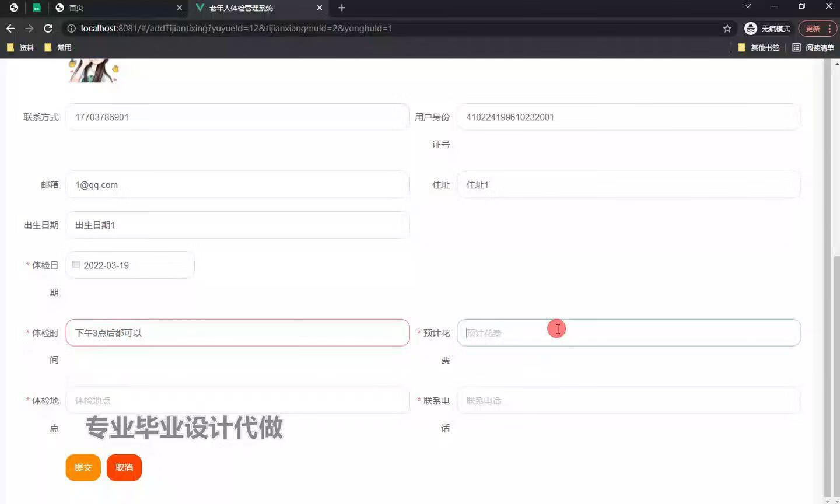
Task: Open the incognito mode (无痕模式) indicator
Action: coord(768,29)
